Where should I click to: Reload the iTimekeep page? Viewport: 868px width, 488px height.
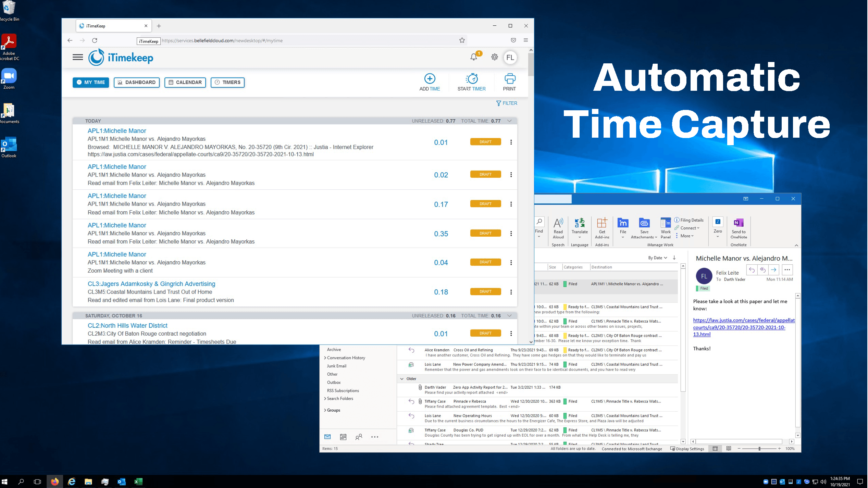pyautogui.click(x=95, y=40)
